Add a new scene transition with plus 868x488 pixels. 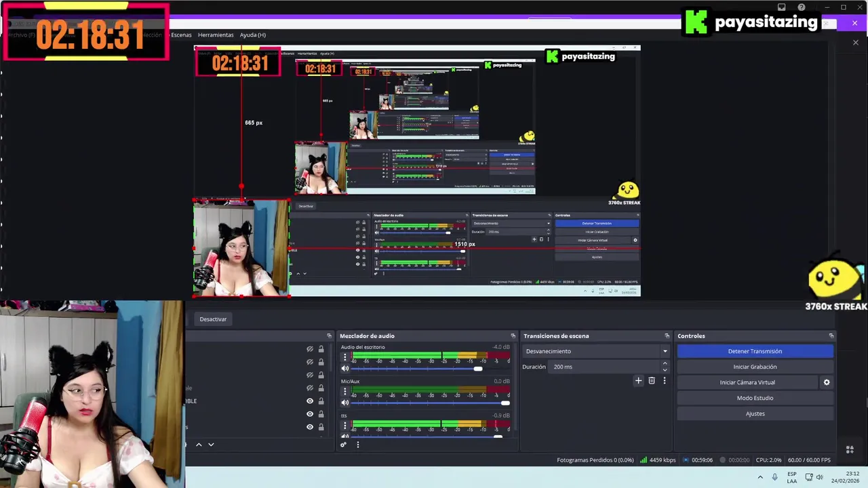click(638, 381)
